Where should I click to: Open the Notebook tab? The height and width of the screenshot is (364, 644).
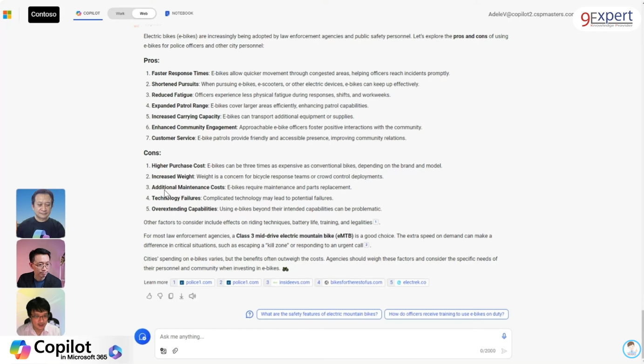pos(179,13)
